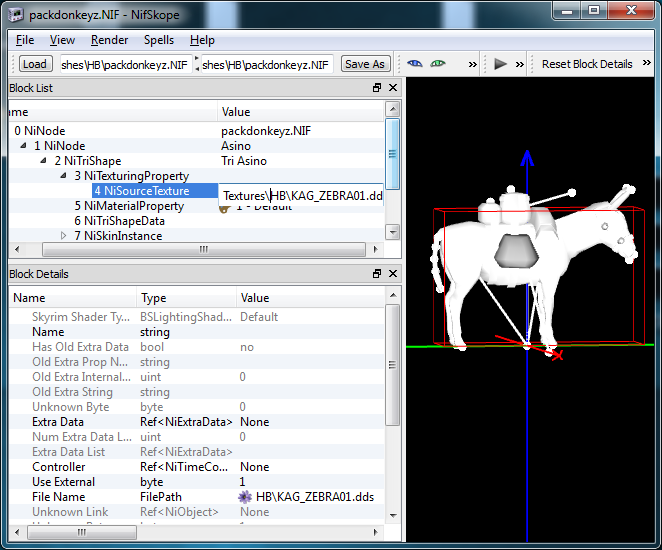This screenshot has height=550, width=662.
Task: Float the Block Details panel
Action: tap(377, 274)
